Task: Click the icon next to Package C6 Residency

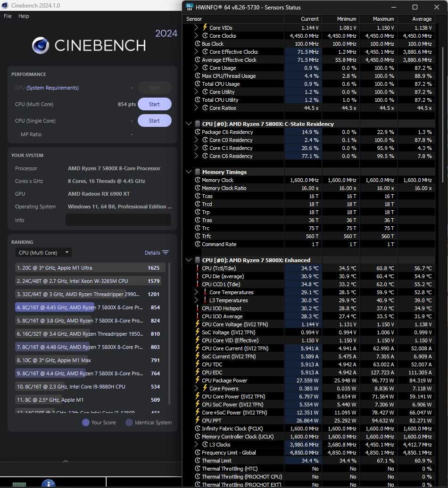Action: pyautogui.click(x=198, y=132)
